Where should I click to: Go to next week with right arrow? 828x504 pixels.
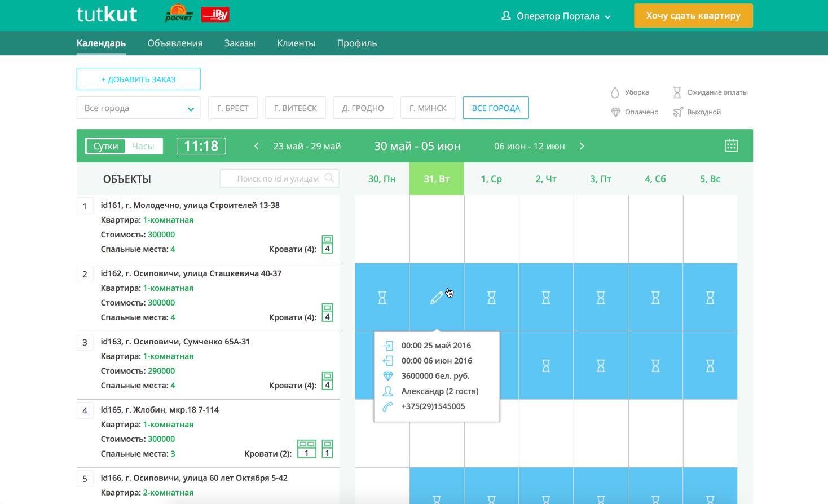[582, 145]
